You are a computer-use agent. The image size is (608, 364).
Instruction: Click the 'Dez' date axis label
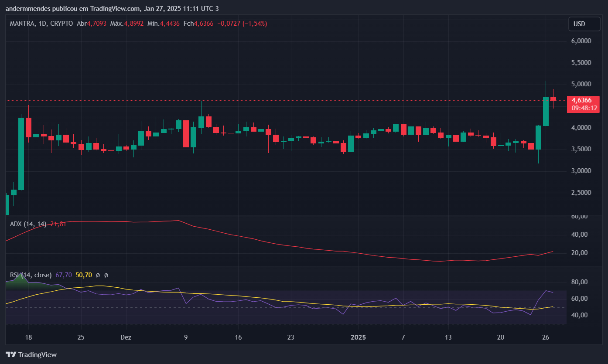pos(126,337)
